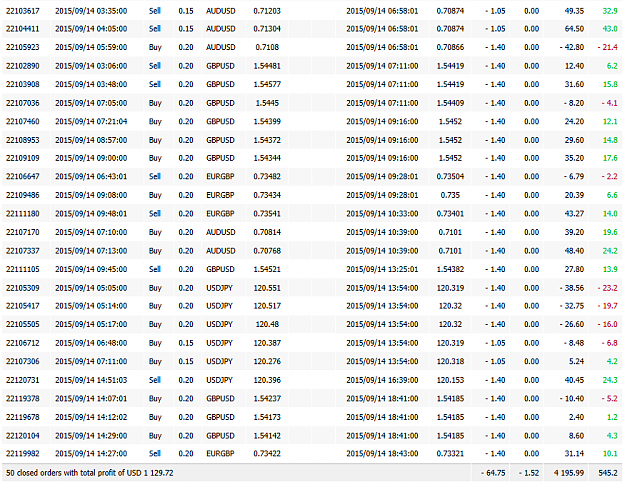
Task: Click order ticket 22103908
Action: click(x=23, y=84)
